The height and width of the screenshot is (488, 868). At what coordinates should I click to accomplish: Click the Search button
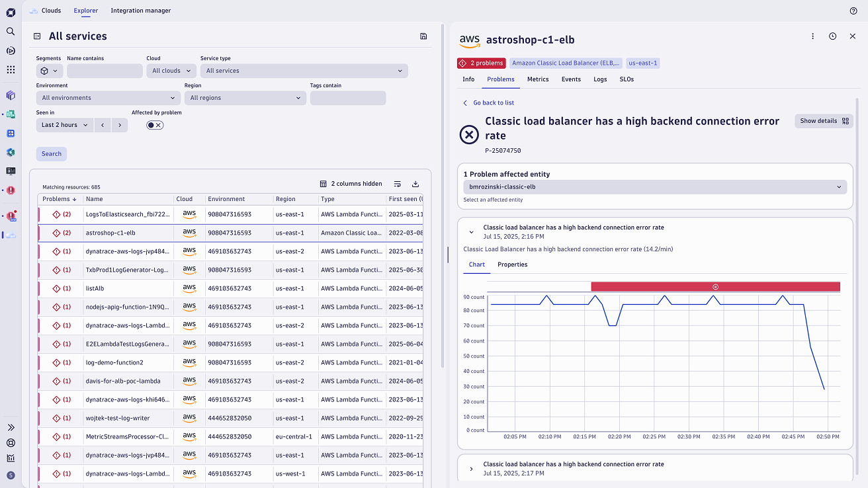pyautogui.click(x=52, y=154)
